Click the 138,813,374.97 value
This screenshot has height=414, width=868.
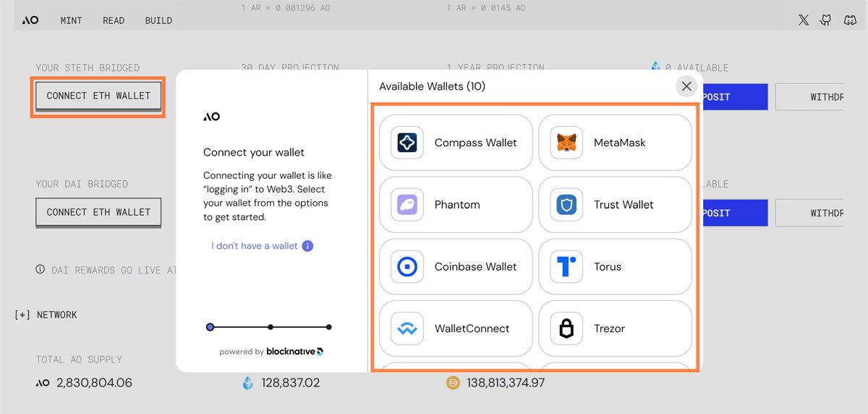[506, 383]
